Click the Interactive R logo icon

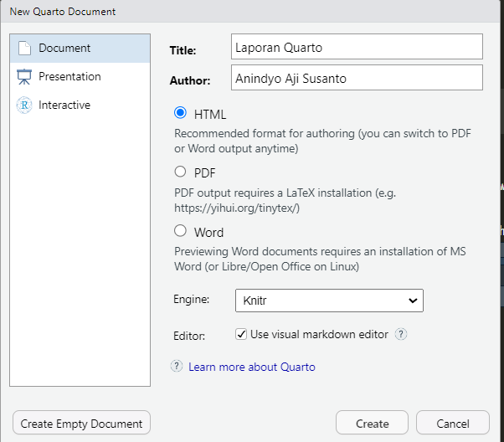click(x=24, y=105)
